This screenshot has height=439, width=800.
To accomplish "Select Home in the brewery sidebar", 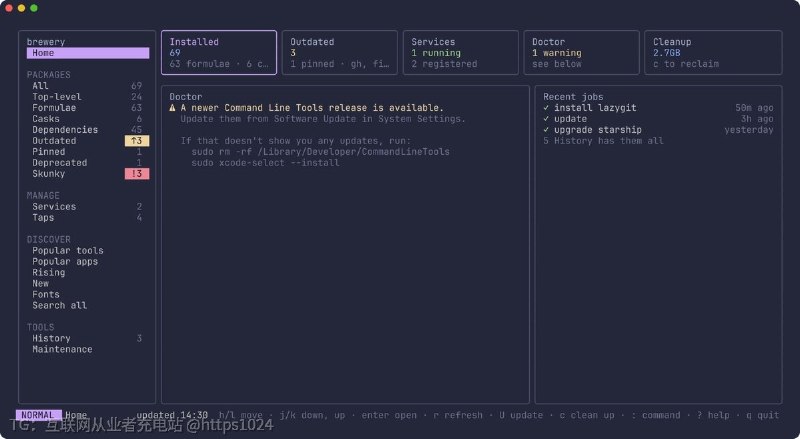I will coord(88,53).
